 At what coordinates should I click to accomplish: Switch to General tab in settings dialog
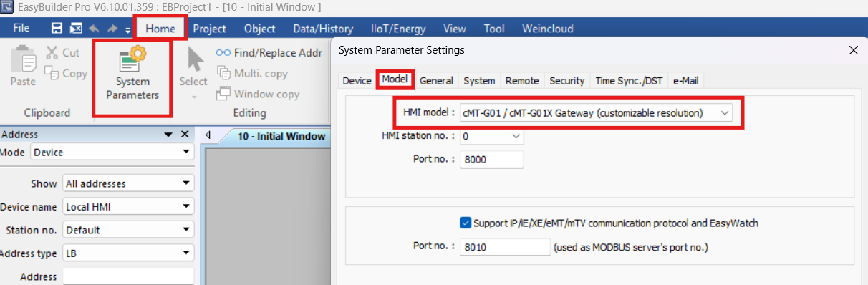pos(436,80)
